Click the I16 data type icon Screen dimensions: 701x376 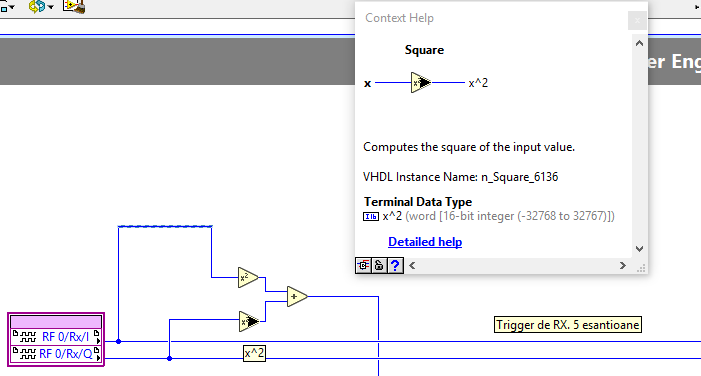[x=371, y=216]
